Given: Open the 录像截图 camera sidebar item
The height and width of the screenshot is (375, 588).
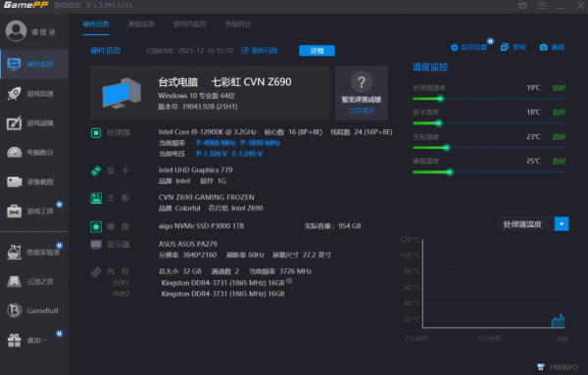Looking at the screenshot, I should 34,182.
